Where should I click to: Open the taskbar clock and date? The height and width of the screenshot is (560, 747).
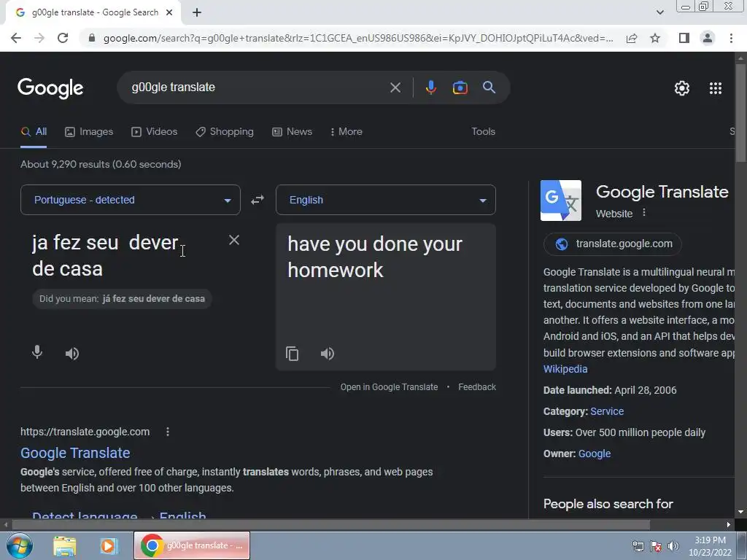coord(710,546)
